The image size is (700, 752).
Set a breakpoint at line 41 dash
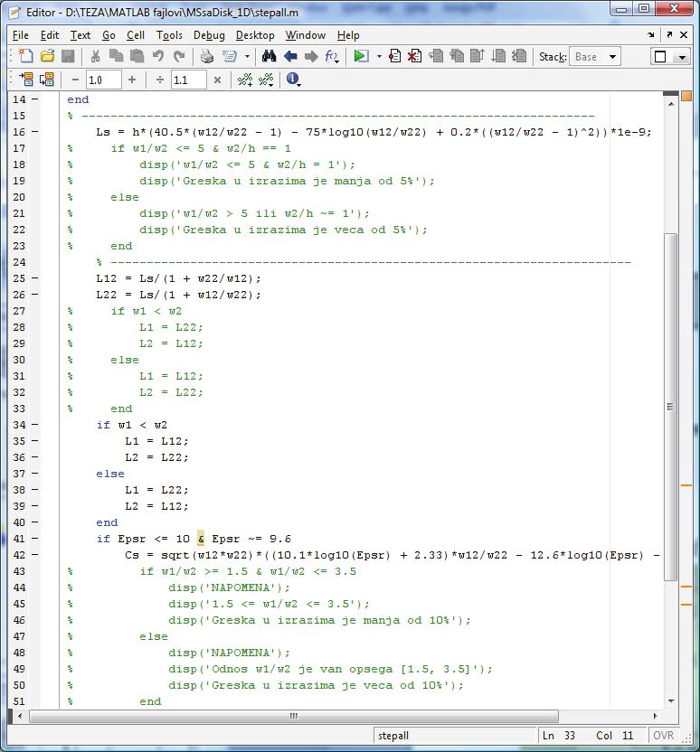click(x=34, y=539)
